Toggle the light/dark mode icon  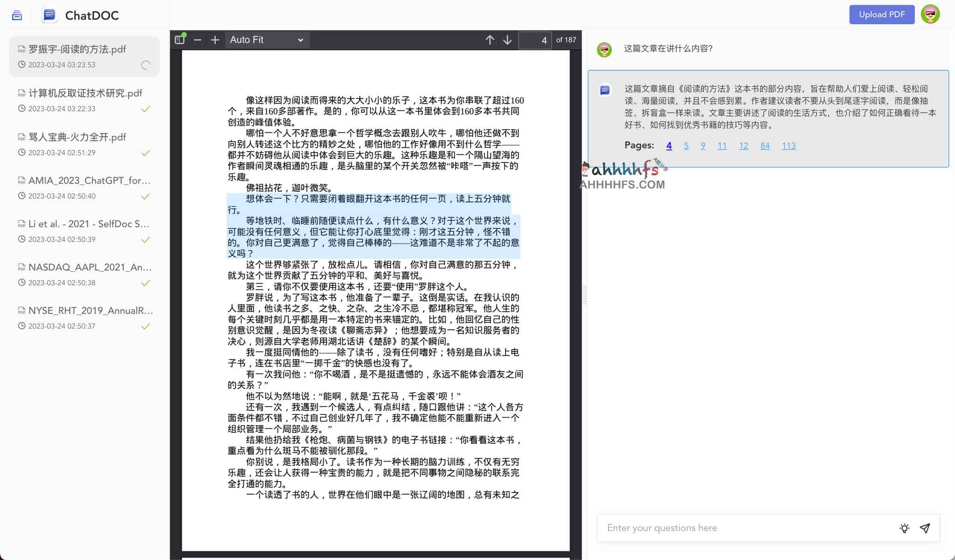[x=904, y=528]
